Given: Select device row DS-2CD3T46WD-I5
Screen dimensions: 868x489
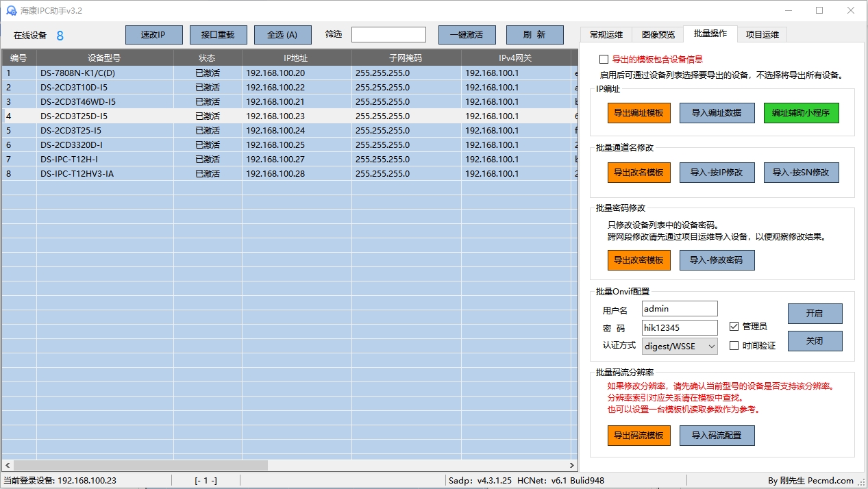Looking at the screenshot, I should (290, 102).
